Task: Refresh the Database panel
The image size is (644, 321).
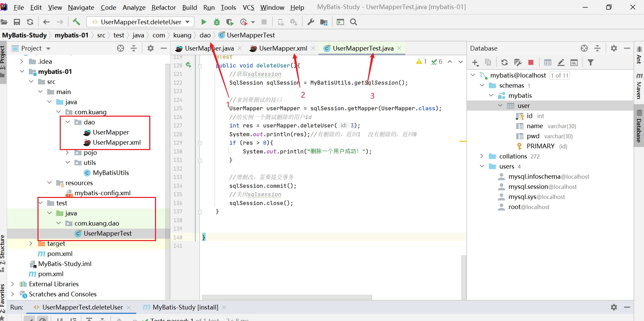Action: [505, 62]
